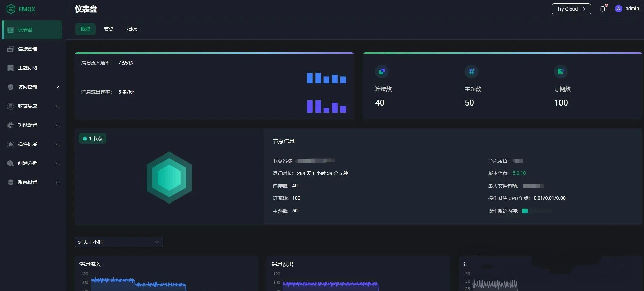Image resolution: width=644 pixels, height=291 pixels.
Task: Click the 连接数 value 40 card
Action: click(380, 103)
